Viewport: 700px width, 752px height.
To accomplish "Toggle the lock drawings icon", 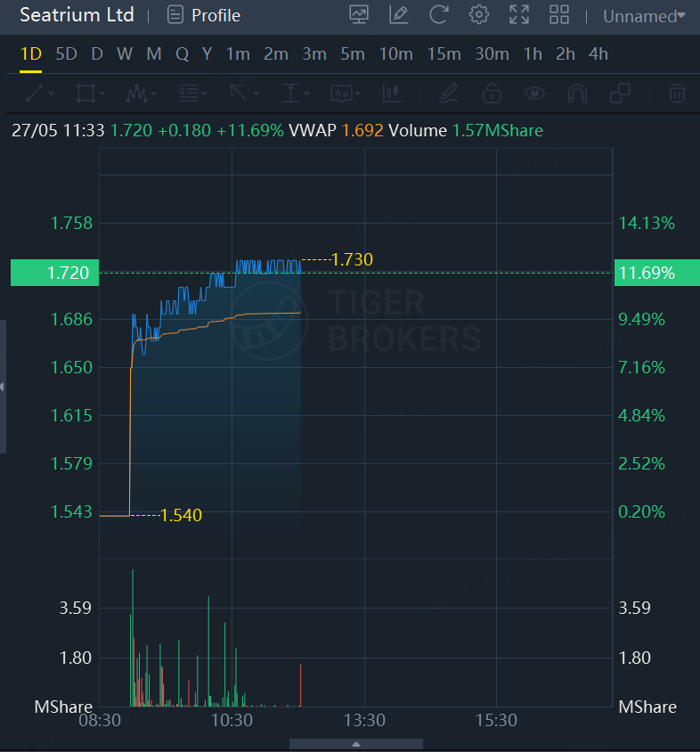I will point(492,93).
